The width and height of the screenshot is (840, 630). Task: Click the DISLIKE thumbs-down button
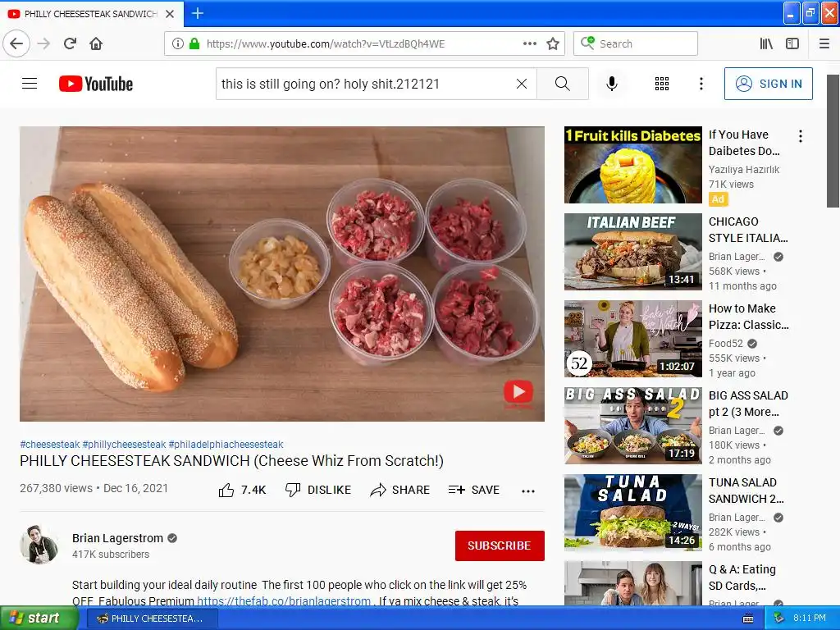318,490
